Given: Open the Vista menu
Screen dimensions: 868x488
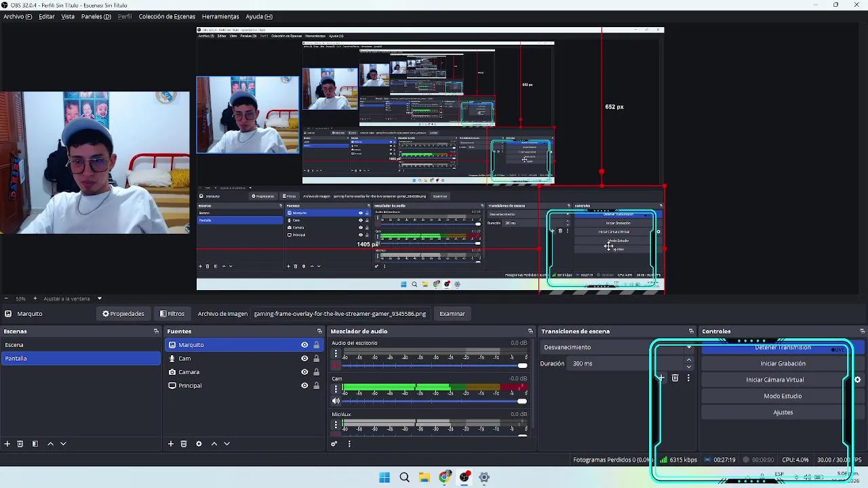Looking at the screenshot, I should 68,16.
